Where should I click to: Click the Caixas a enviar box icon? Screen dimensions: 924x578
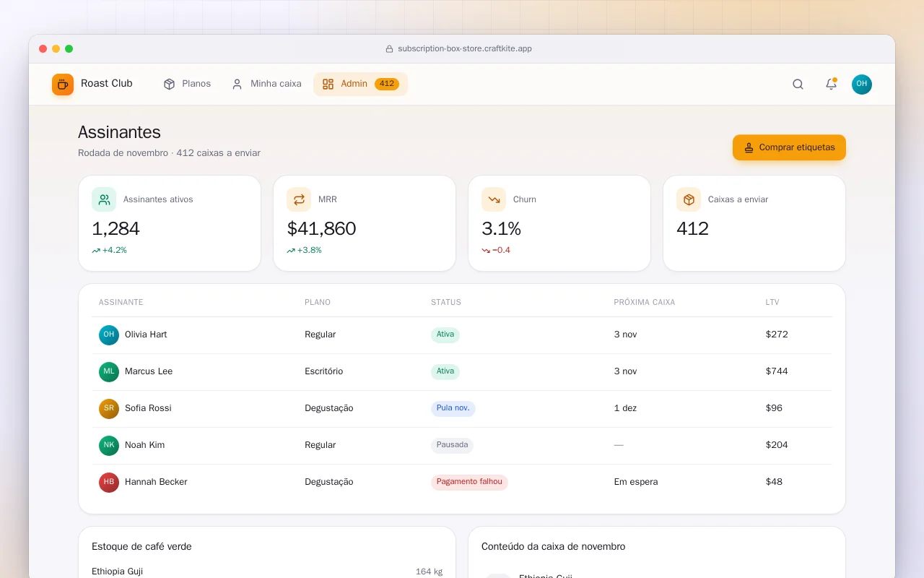pos(689,199)
